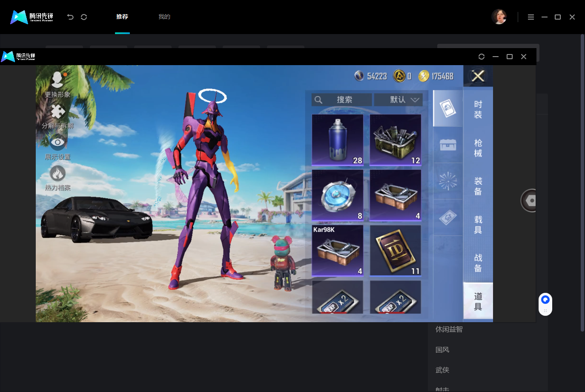585x392 pixels.
Task: Click 175468 currency amount
Action: [442, 76]
